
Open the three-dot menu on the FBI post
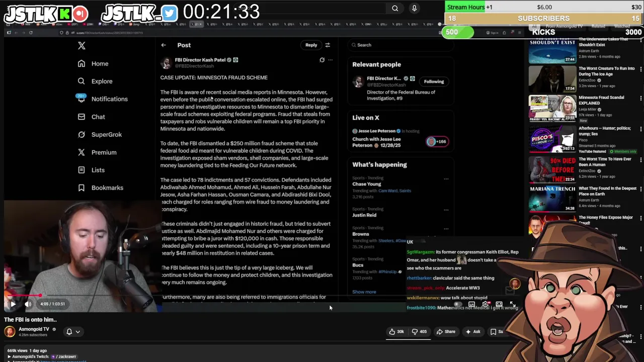point(330,60)
